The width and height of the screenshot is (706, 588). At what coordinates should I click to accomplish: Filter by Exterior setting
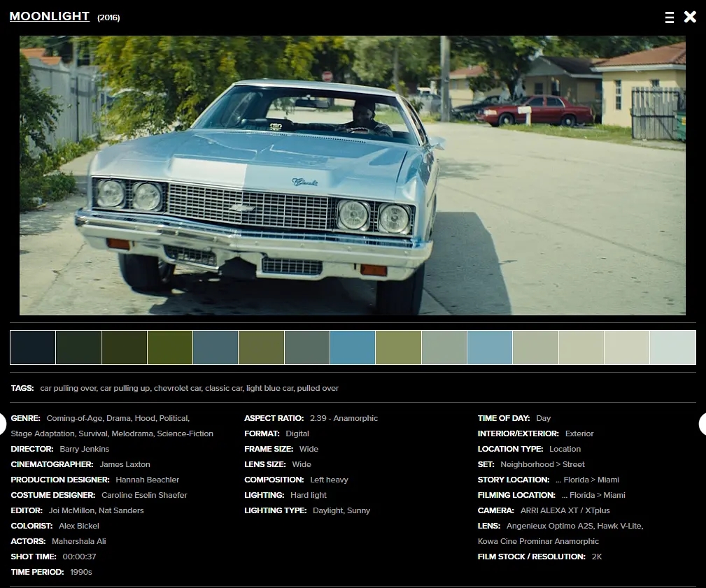579,433
